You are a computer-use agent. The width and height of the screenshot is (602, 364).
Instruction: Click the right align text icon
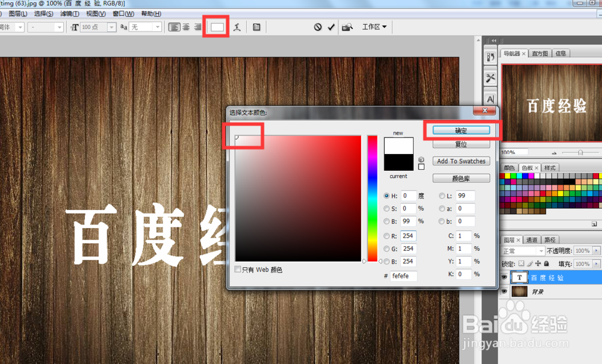(197, 27)
